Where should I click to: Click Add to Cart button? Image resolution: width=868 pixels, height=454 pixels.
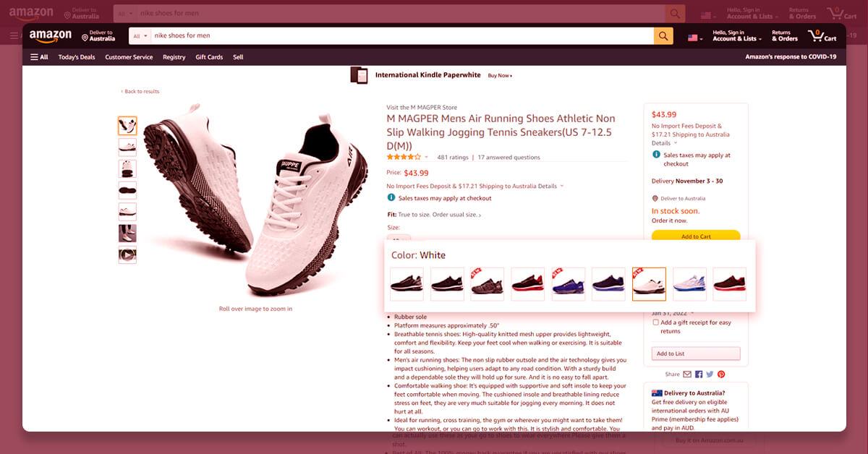[696, 236]
